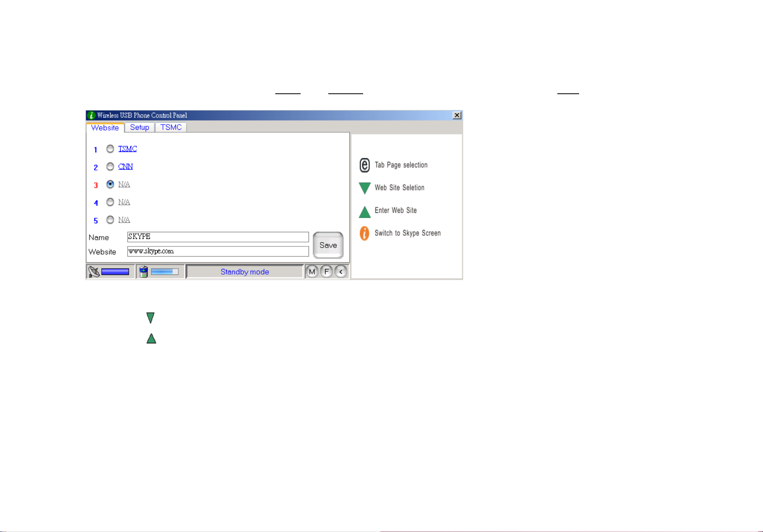Click the red row number 3
Image resolution: width=763 pixels, height=532 pixels.
coord(96,186)
